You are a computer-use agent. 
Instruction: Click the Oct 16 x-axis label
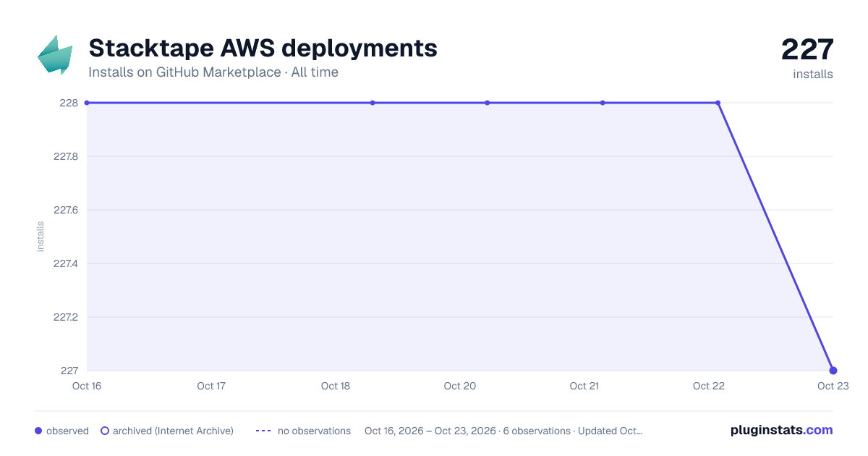coord(87,386)
